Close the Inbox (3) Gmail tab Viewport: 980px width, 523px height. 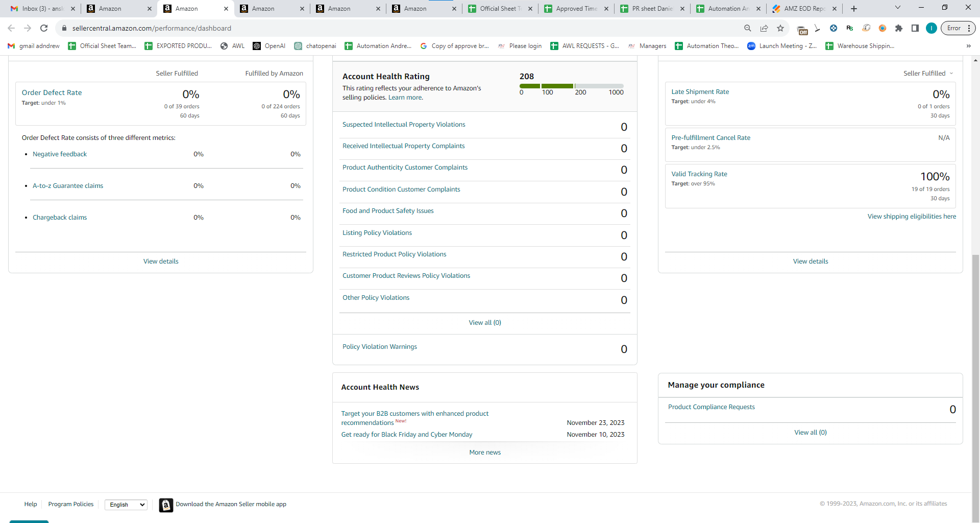(73, 9)
